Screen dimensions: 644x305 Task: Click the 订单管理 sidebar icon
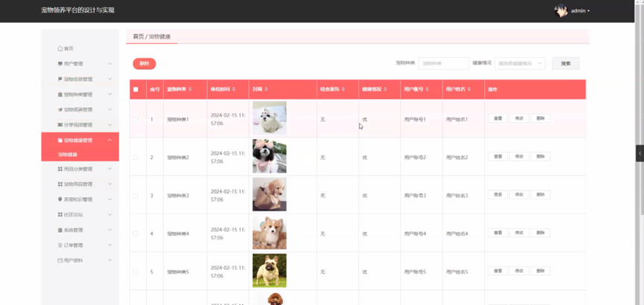60,245
